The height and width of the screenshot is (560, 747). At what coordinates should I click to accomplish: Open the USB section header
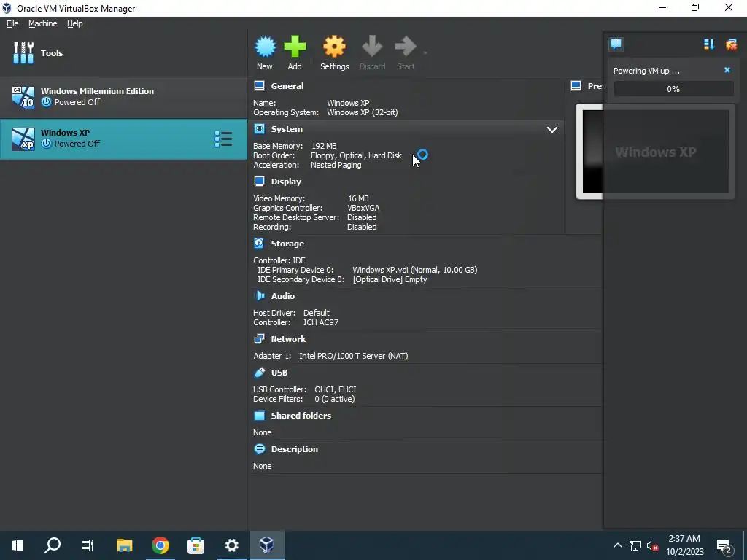[x=279, y=373]
